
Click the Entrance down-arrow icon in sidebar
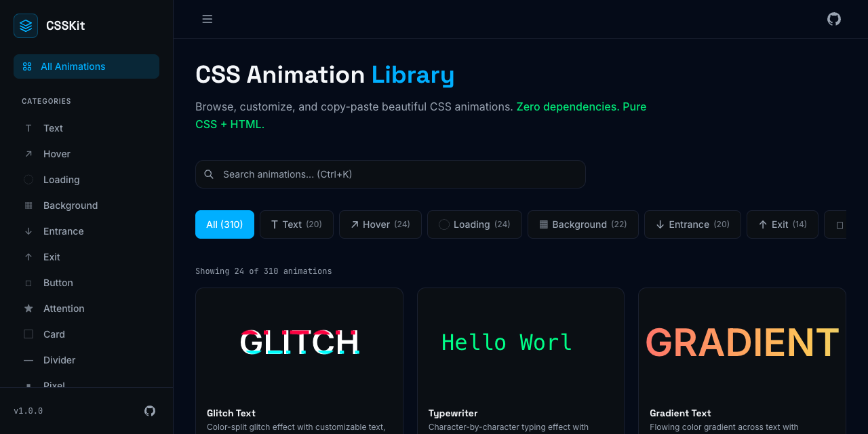click(x=28, y=231)
